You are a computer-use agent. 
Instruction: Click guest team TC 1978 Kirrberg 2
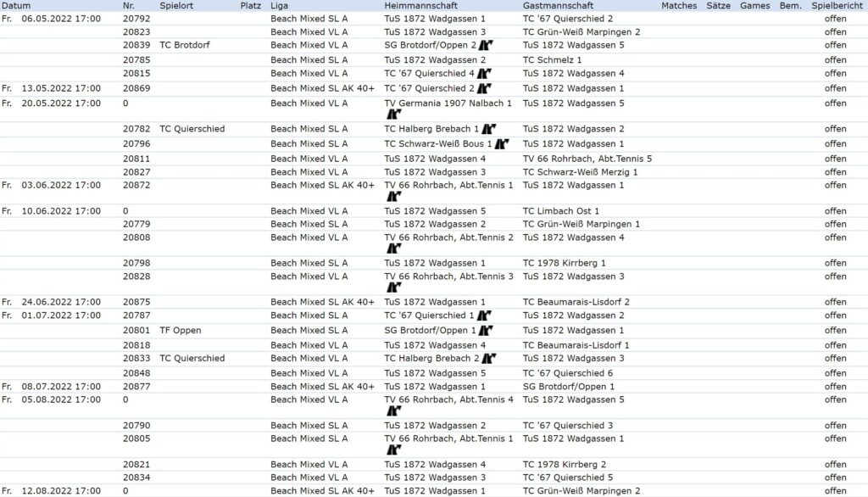[564, 465]
